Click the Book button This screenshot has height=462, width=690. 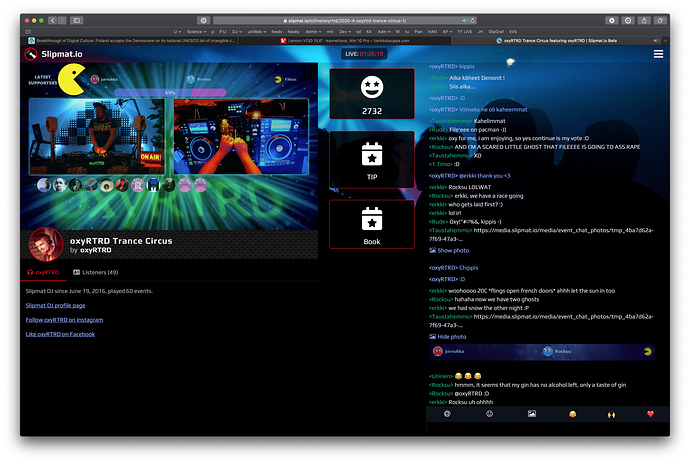click(372, 224)
